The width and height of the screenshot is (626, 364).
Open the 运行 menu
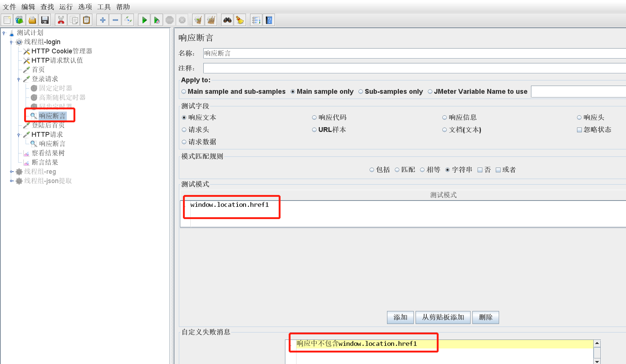66,7
